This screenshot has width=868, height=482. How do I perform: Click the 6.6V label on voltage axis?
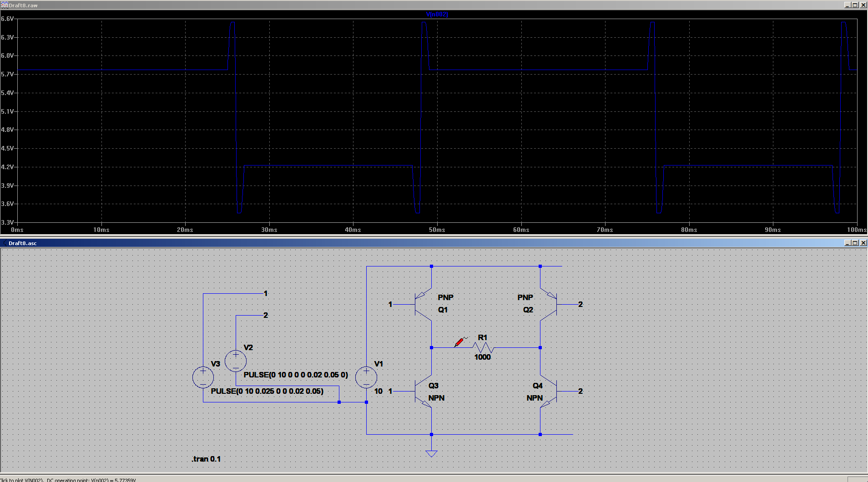tap(7, 19)
